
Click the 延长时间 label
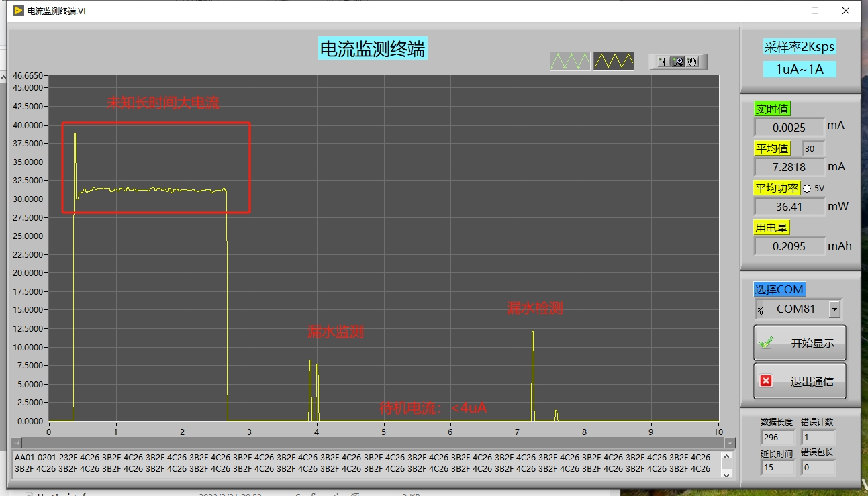(x=777, y=453)
